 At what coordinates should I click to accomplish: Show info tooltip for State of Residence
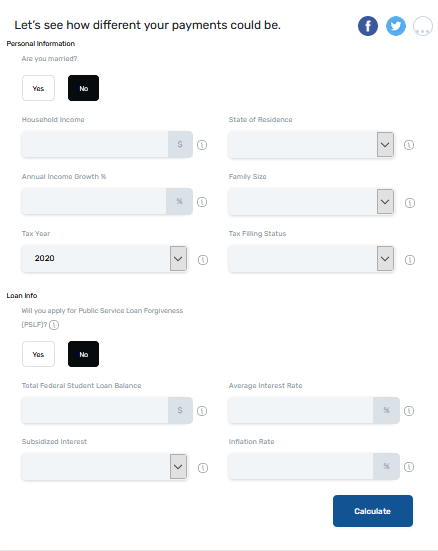click(409, 145)
